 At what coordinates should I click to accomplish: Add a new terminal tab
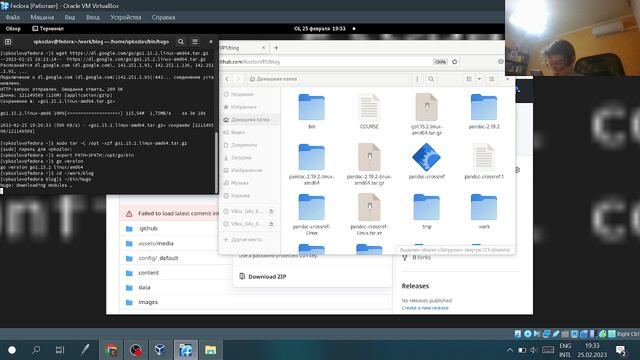[8, 42]
